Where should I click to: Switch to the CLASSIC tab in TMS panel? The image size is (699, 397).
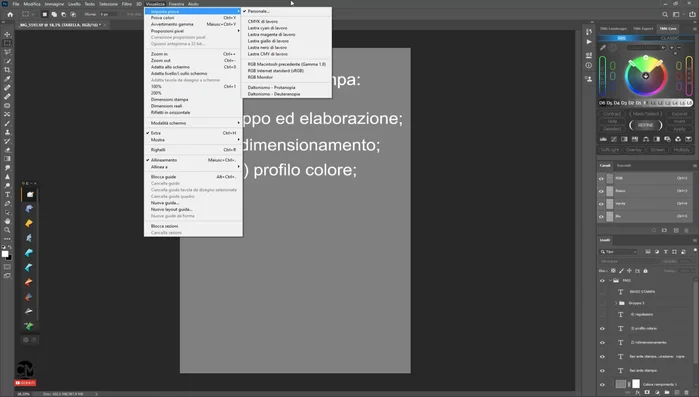tap(669, 38)
